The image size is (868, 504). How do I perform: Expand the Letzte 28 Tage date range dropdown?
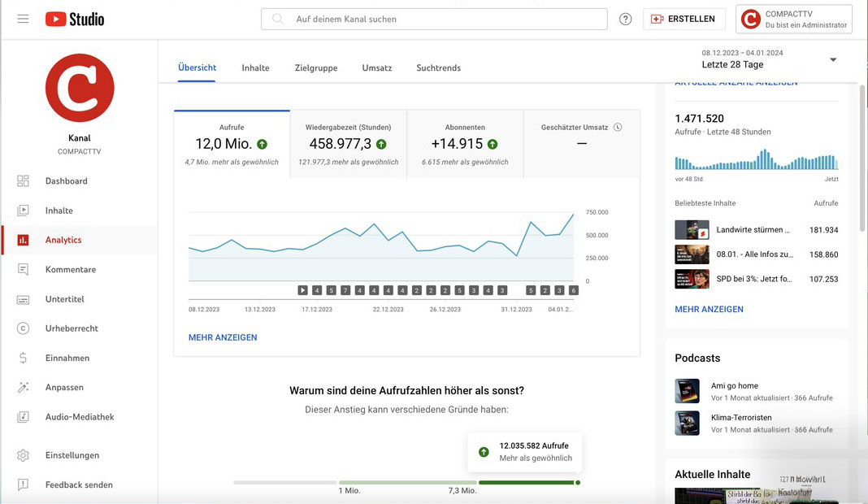click(x=832, y=59)
